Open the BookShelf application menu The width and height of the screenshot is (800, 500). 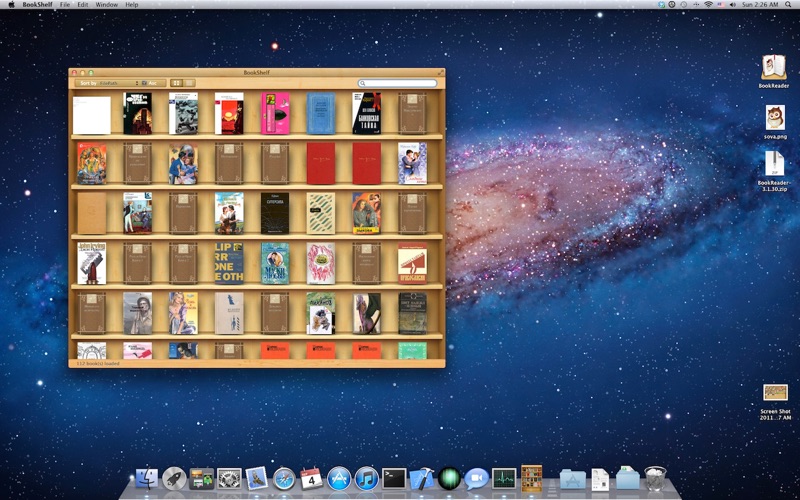click(37, 5)
